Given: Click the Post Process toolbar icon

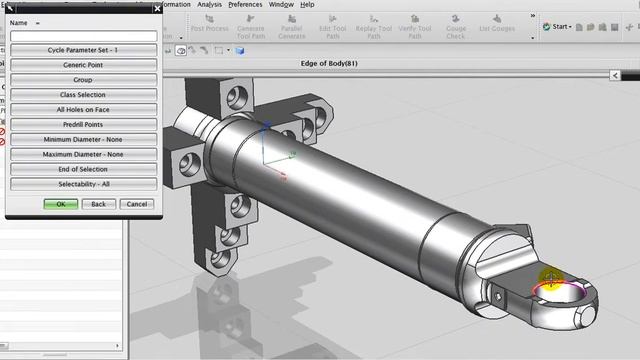Looking at the screenshot, I should click(209, 19).
